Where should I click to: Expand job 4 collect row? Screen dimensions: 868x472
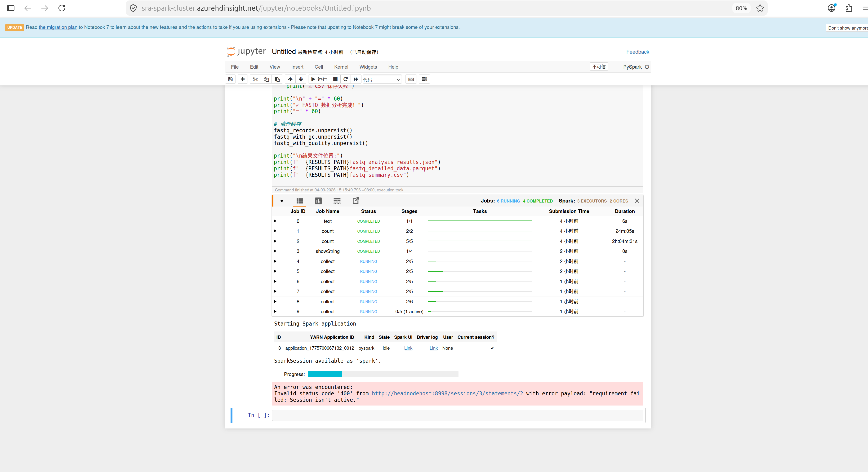pyautogui.click(x=275, y=261)
